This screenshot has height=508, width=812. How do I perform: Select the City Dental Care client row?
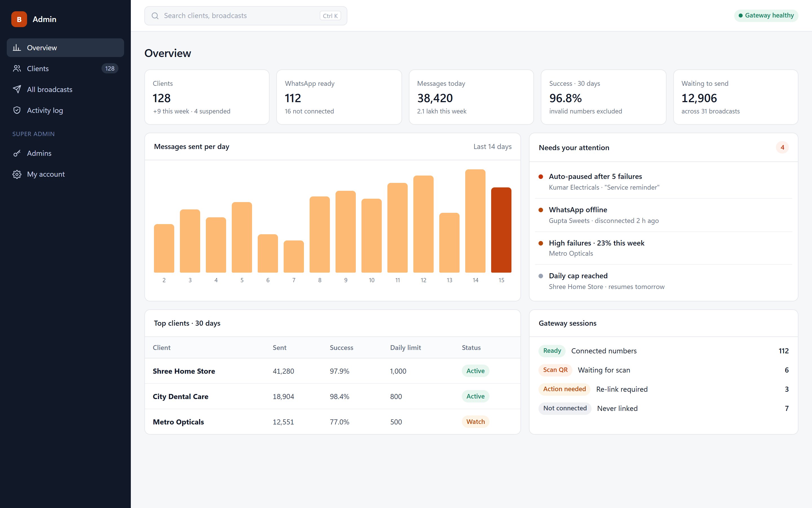click(332, 397)
